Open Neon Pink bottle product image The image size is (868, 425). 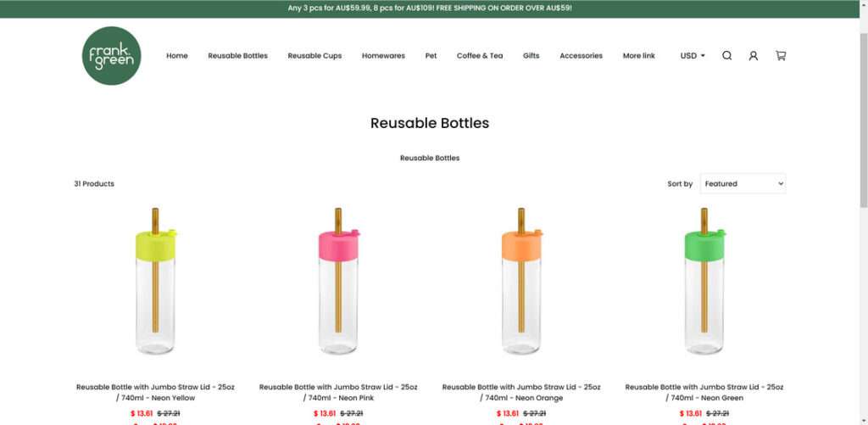338,281
